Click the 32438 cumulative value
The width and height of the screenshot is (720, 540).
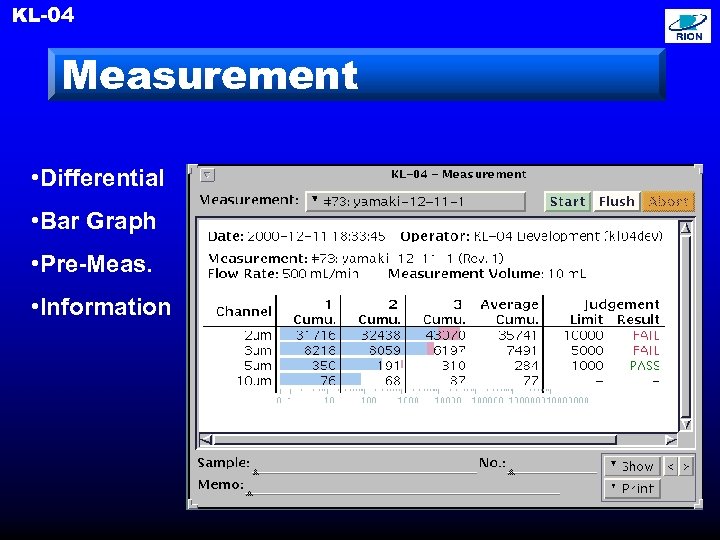tap(381, 335)
